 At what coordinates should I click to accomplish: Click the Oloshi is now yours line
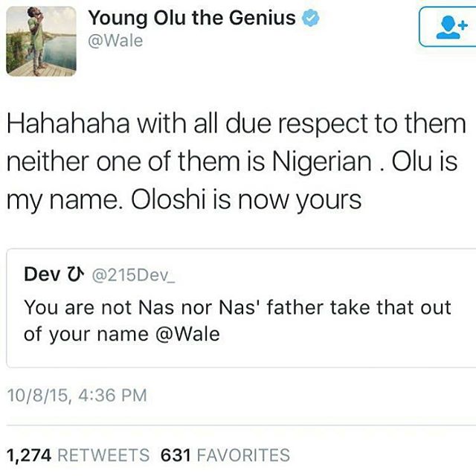tap(246, 200)
